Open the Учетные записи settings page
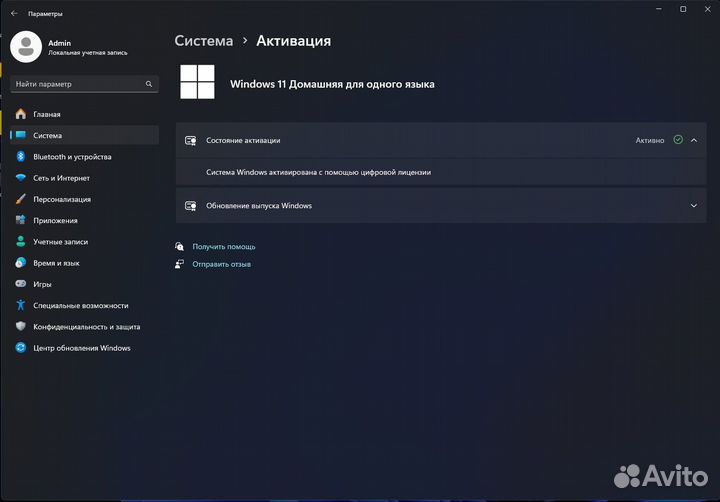720x502 pixels. (60, 242)
